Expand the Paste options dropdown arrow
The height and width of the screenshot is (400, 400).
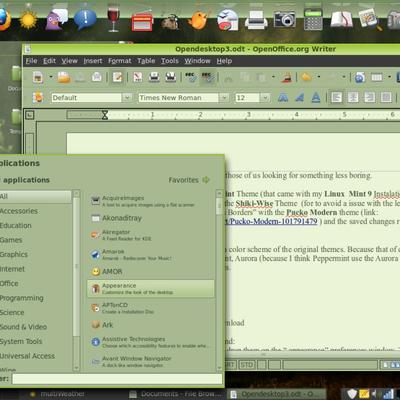273,77
